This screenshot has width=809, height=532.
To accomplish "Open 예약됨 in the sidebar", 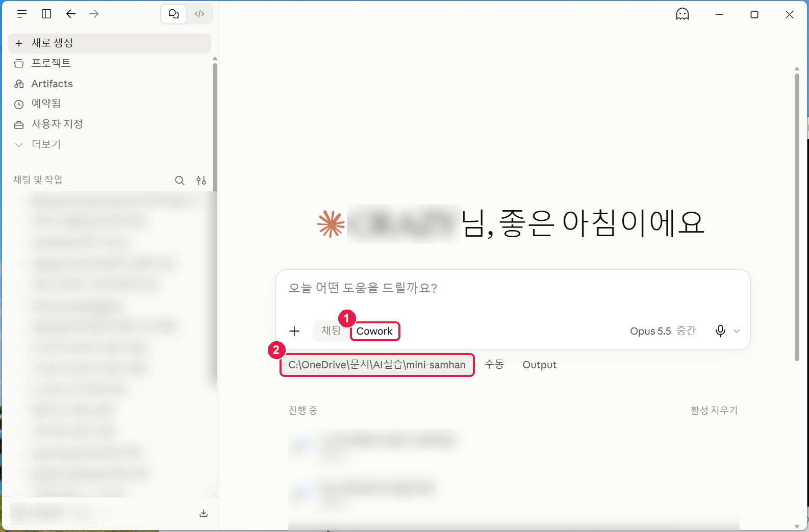I will pos(110,104).
